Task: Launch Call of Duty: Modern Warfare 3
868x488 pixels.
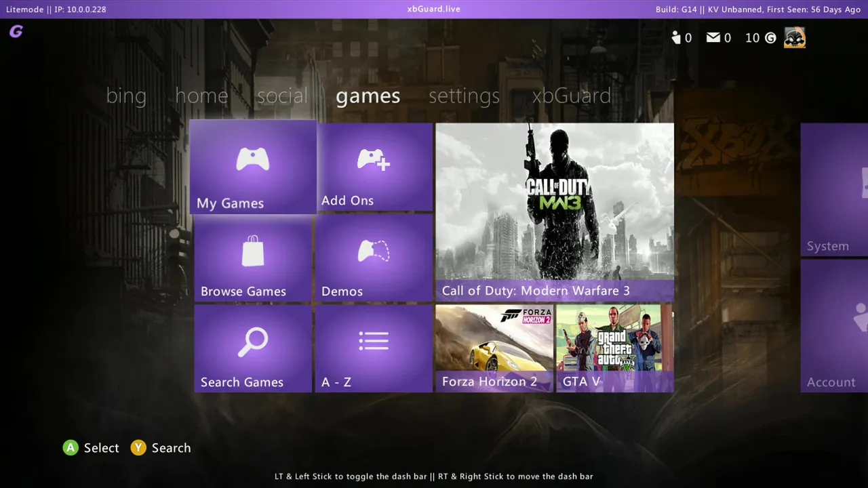Action: tap(555, 212)
